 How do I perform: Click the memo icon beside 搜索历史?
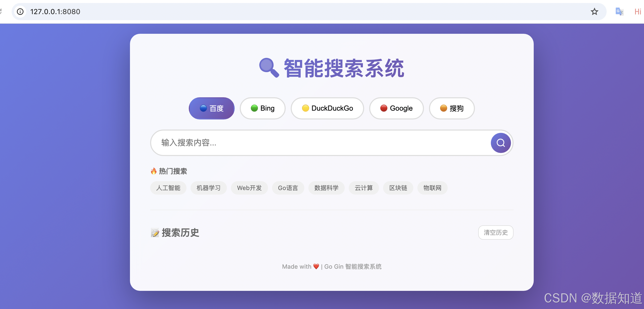[154, 232]
